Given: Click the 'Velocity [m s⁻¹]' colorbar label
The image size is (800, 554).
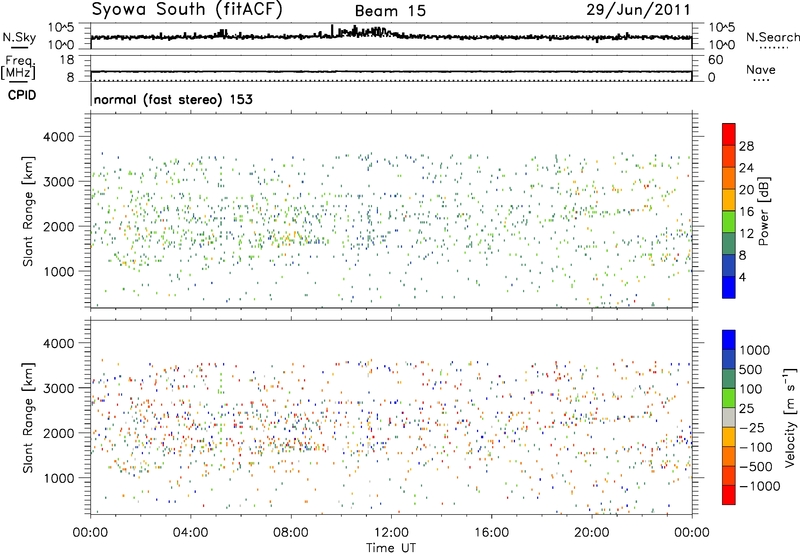Looking at the screenshot, I should 789,417.
